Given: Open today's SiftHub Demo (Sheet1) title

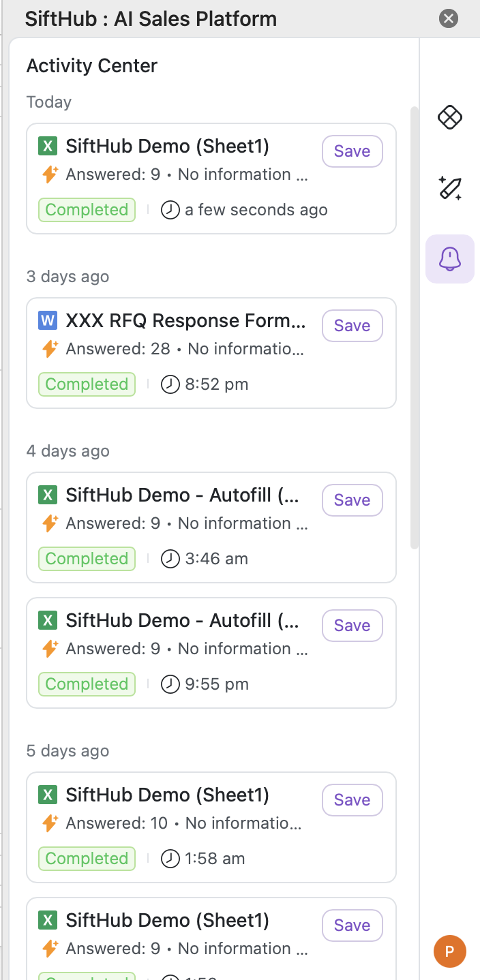Looking at the screenshot, I should (167, 146).
